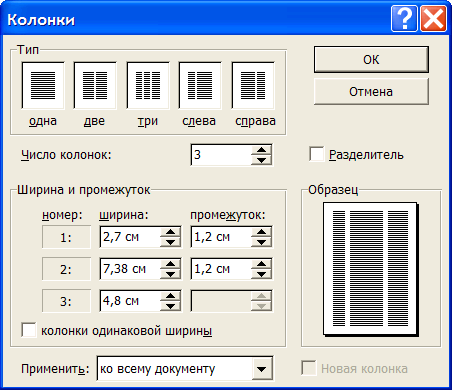Increase column 2 width with the up arrow
The image size is (452, 390).
[x=170, y=264]
